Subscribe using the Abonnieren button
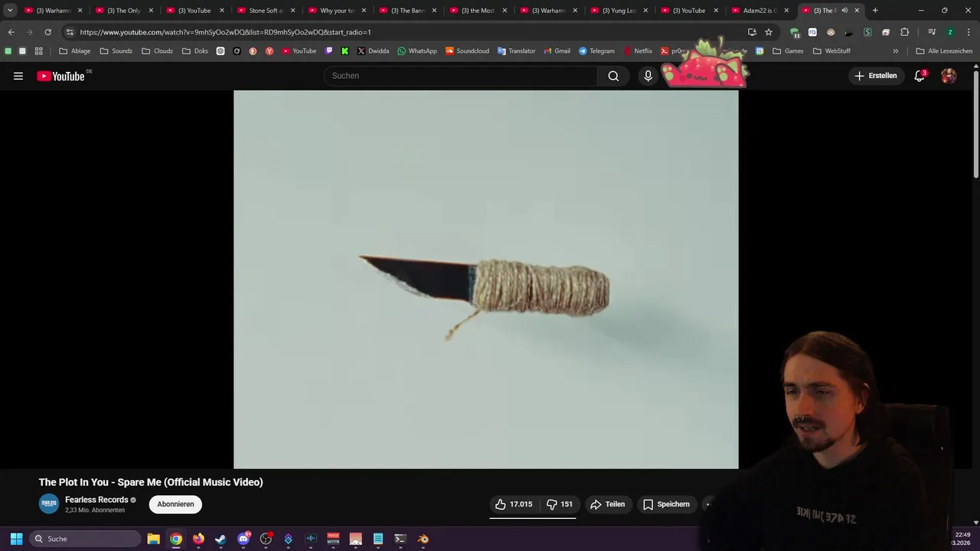Screen dimensions: 980x551 pyautogui.click(x=175, y=504)
